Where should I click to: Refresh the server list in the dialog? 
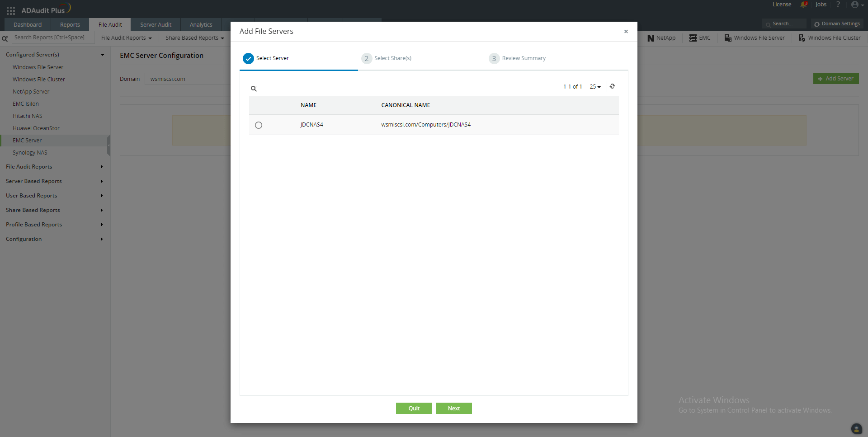613,86
